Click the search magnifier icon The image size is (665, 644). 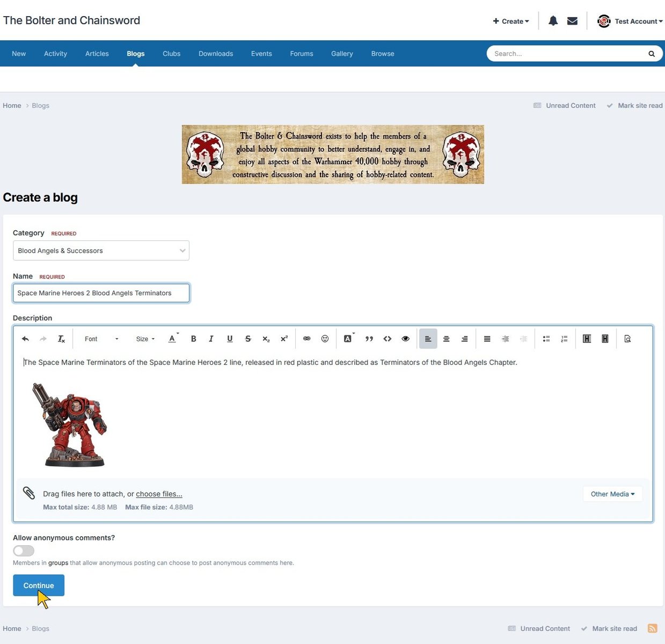[x=652, y=54]
